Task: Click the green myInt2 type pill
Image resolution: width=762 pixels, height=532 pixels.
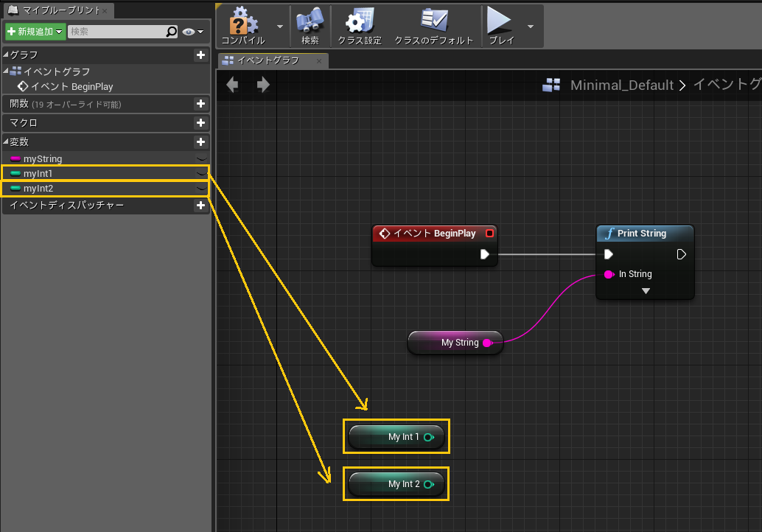Action: pos(15,188)
